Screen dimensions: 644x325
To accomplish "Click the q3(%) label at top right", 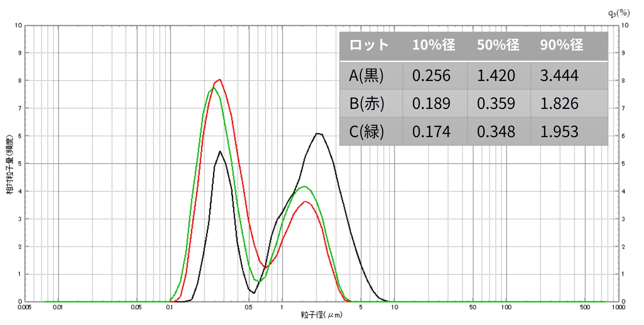I will point(618,13).
